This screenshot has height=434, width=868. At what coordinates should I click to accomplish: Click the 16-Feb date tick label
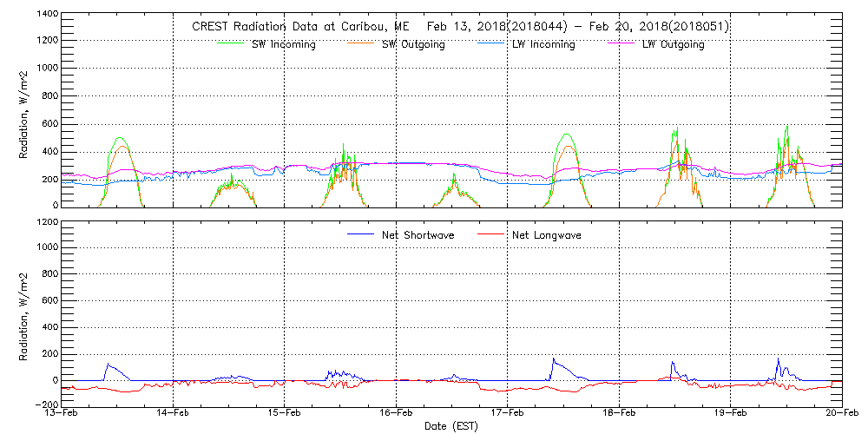click(x=397, y=414)
